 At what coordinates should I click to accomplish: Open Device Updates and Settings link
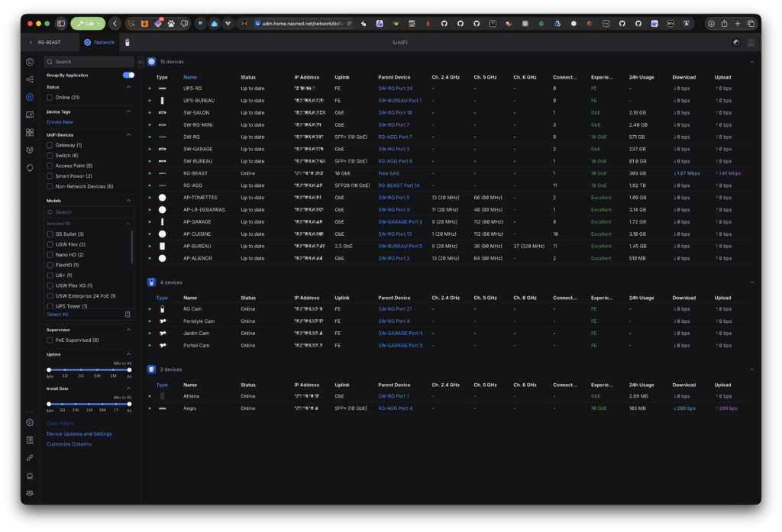coord(79,434)
